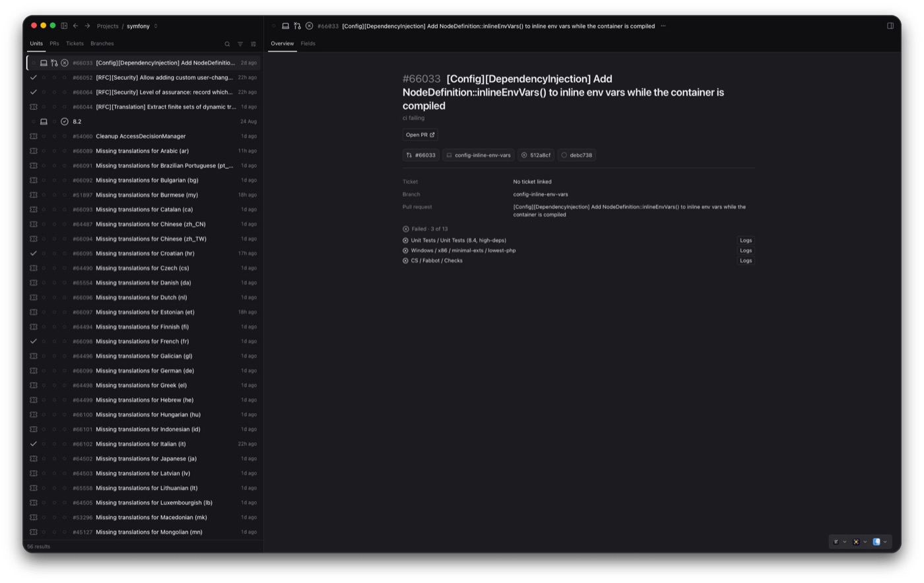Toggle the left sidebar panel icon
This screenshot has height=583, width=924.
64,26
